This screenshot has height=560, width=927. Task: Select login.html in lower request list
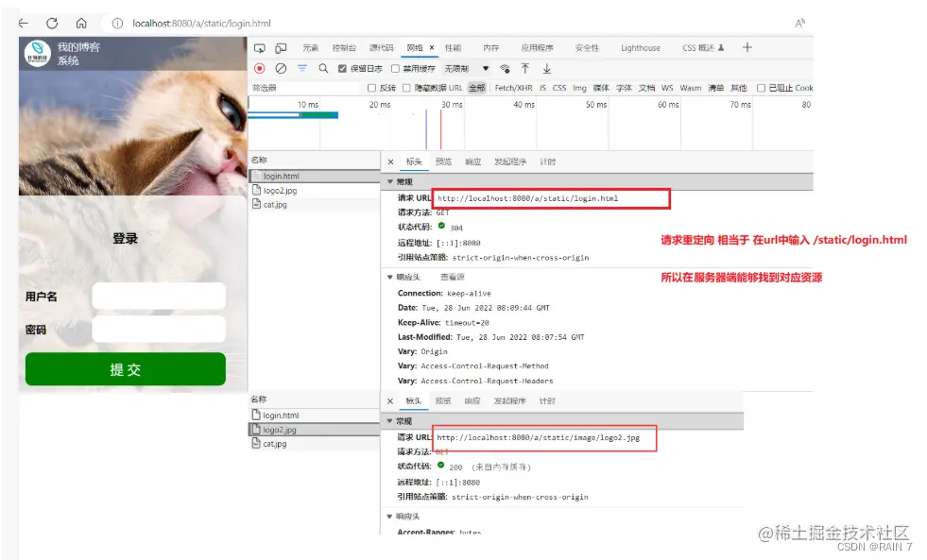pos(281,416)
